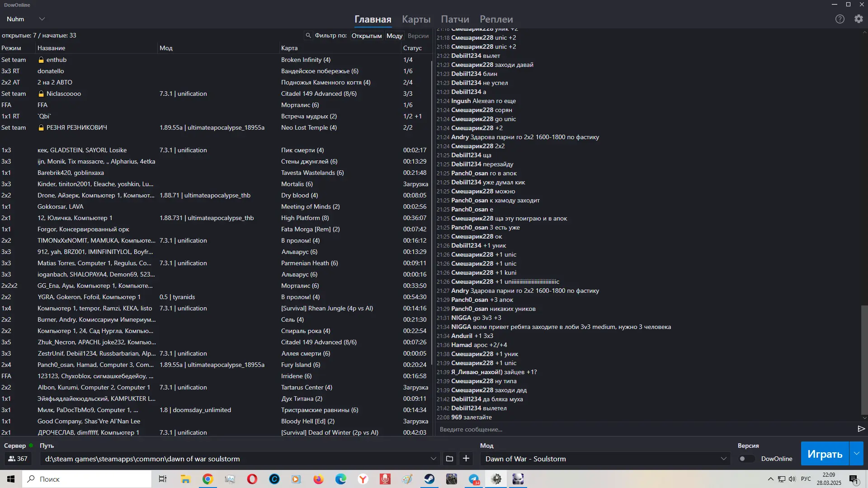Open File Explorer from the taskbar

click(x=185, y=479)
